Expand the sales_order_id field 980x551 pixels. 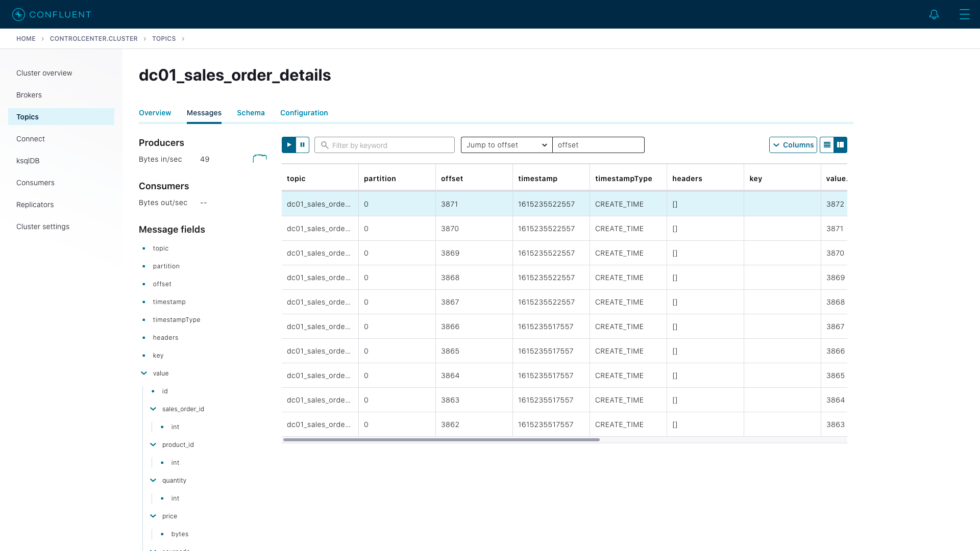[154, 408]
